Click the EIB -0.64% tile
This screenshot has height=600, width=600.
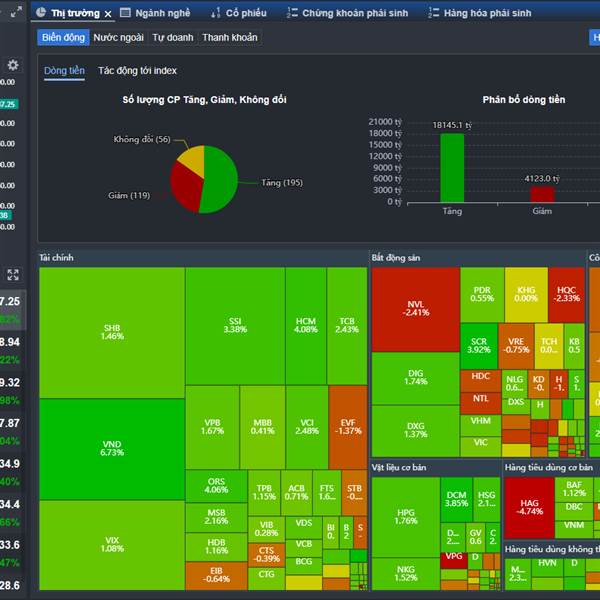[217, 576]
